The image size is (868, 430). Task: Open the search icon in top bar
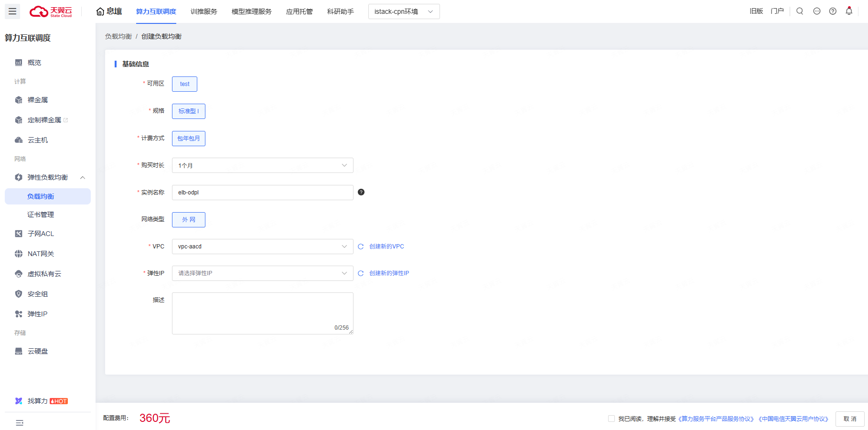click(800, 11)
